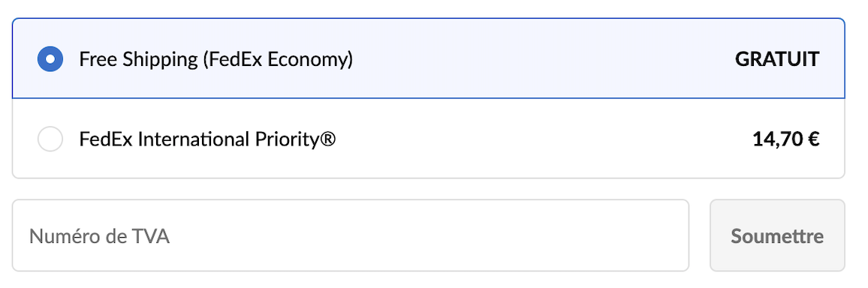Viewport: 868px width, 288px height.
Task: Click the filled blue radio circle
Action: click(50, 58)
